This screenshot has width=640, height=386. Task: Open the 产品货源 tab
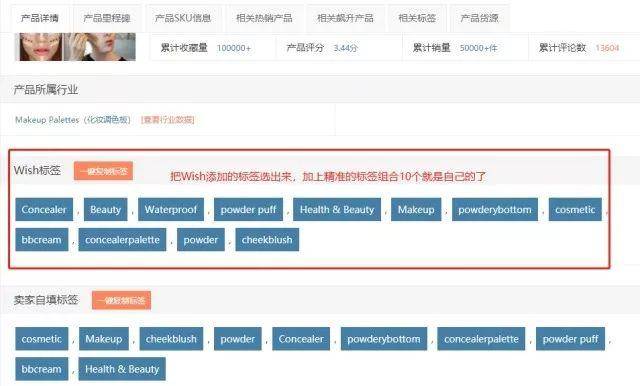(x=480, y=18)
